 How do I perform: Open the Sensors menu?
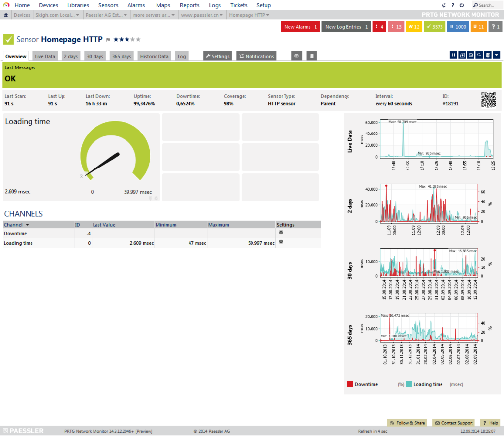pyautogui.click(x=108, y=5)
